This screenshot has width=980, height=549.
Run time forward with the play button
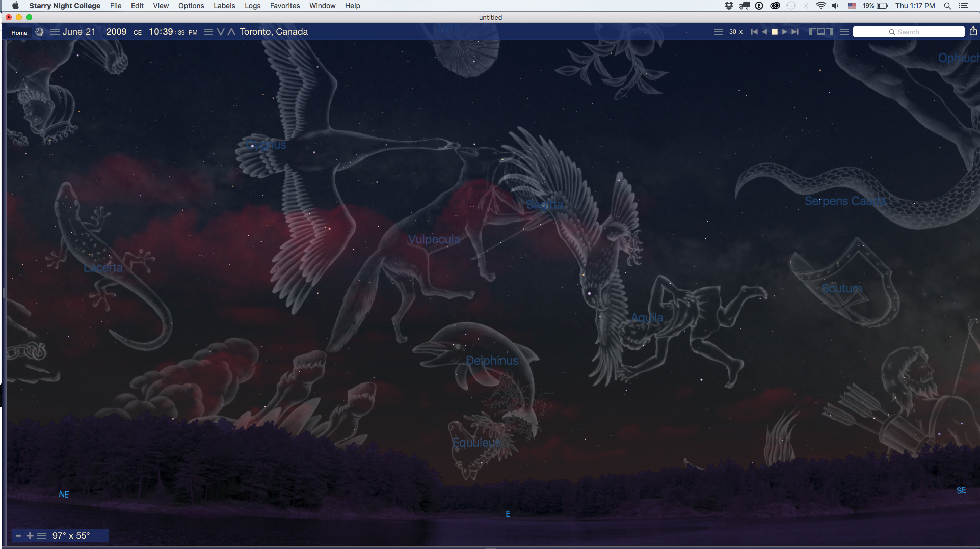point(785,32)
